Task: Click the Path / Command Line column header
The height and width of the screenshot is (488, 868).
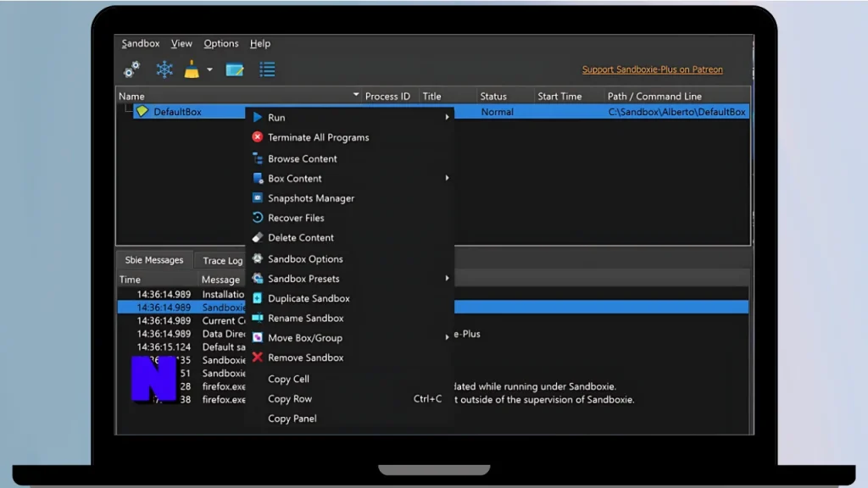Action: click(677, 97)
